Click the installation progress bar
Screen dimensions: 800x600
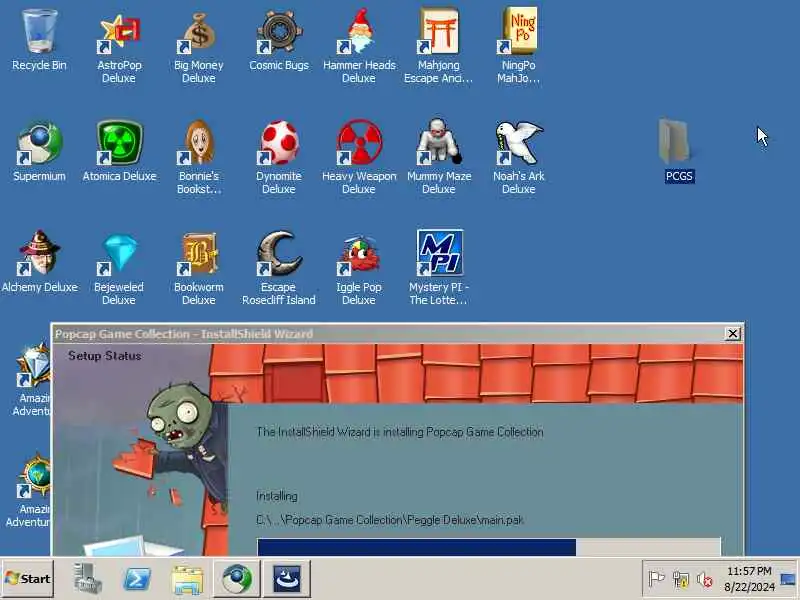tap(489, 547)
